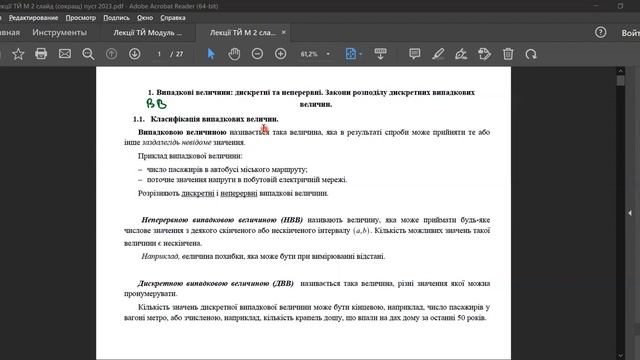Click the scroll up arrow of vertical scrollbar
Viewport: 640px width, 360px height.
pos(620,71)
